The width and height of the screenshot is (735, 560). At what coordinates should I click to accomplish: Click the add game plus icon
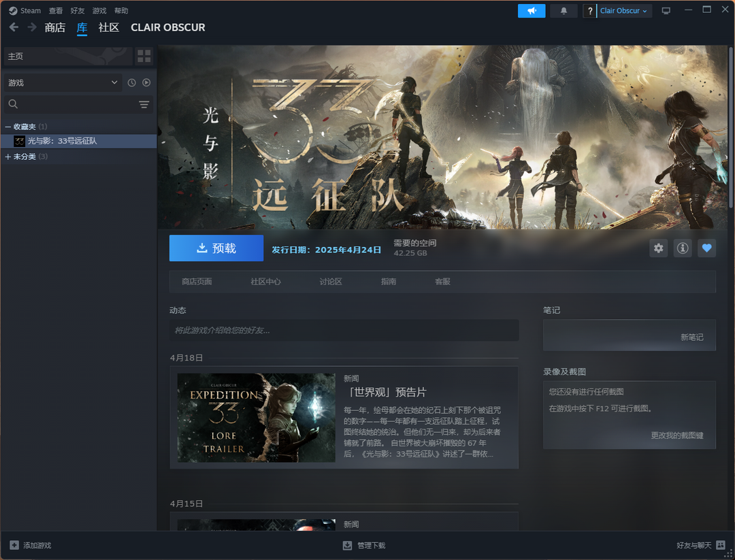tap(14, 546)
